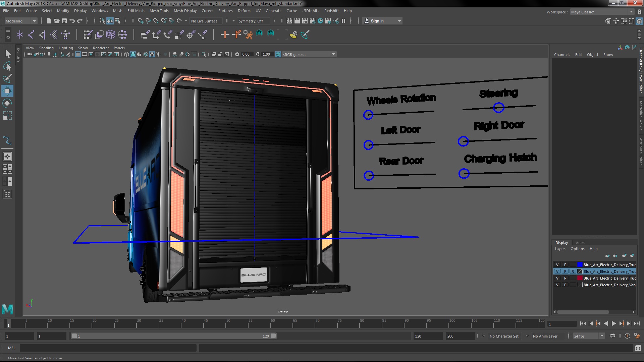
Task: Toggle viewport grid display icon
Action: click(78, 54)
